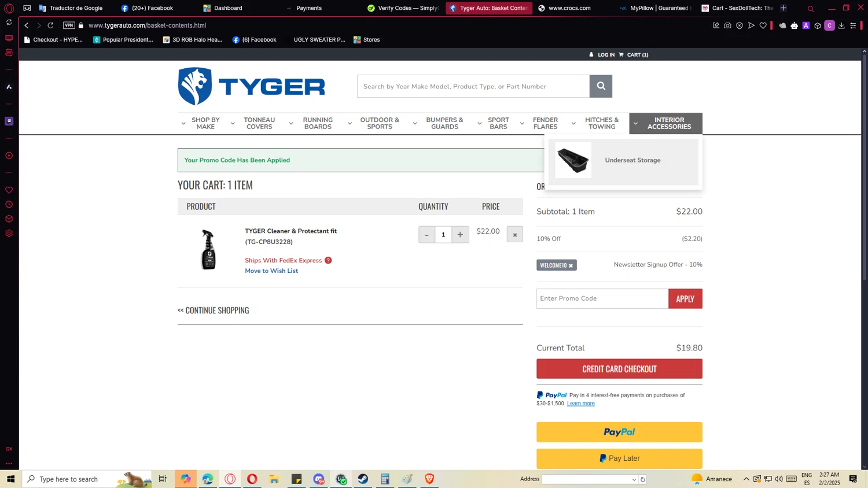Click the product search field

click(x=473, y=86)
